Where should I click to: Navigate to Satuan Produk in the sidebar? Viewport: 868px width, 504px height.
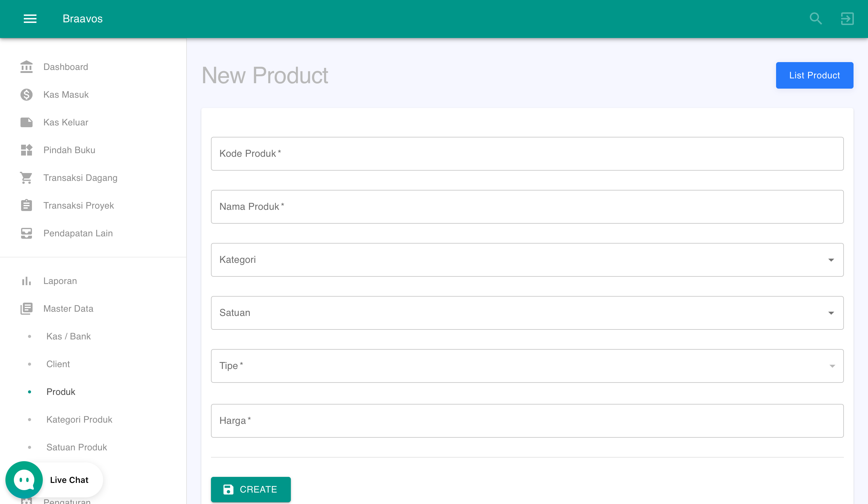[77, 447]
